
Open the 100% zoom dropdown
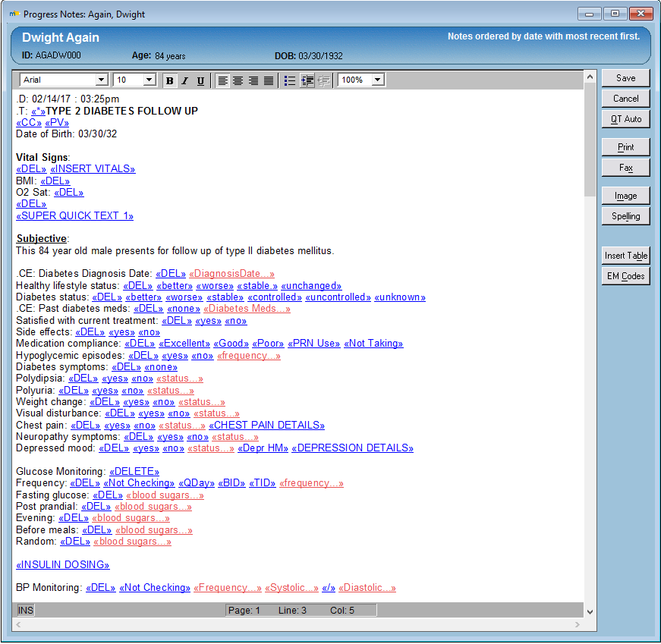378,80
